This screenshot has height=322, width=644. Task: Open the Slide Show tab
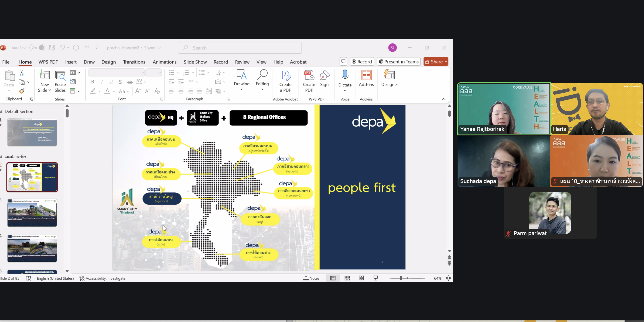point(195,62)
